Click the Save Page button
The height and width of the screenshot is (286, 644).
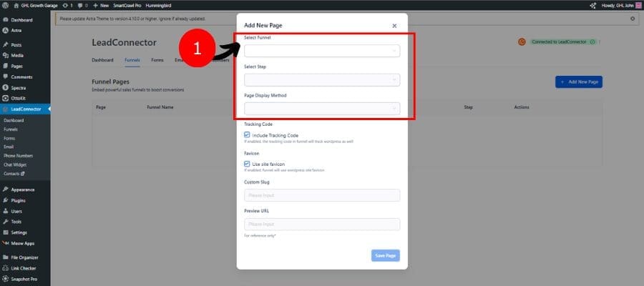coord(385,256)
